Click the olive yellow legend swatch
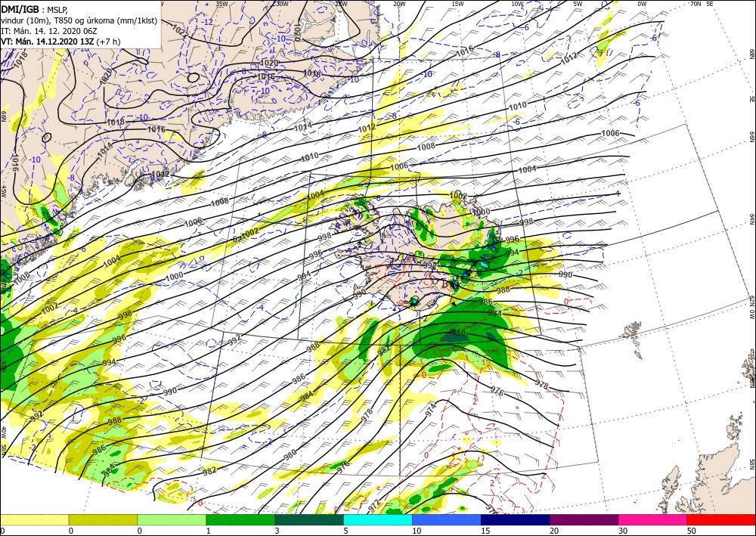Viewport: 756px width, 536px height. pos(103,519)
